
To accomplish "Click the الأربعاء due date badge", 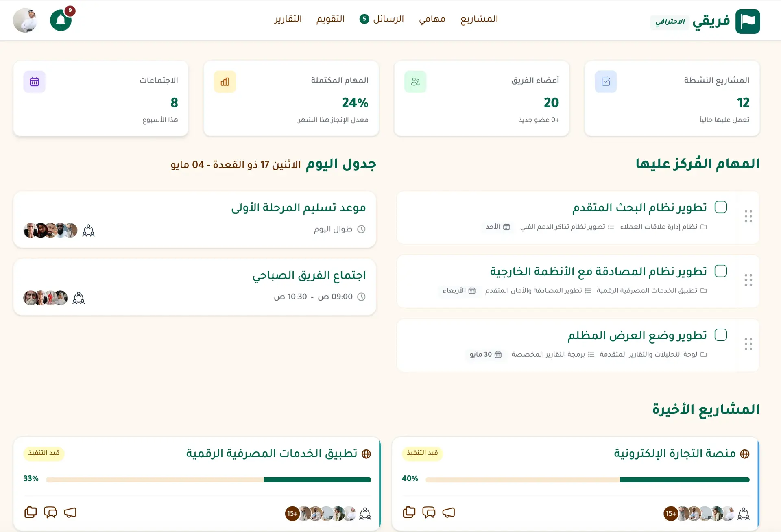I will (459, 290).
